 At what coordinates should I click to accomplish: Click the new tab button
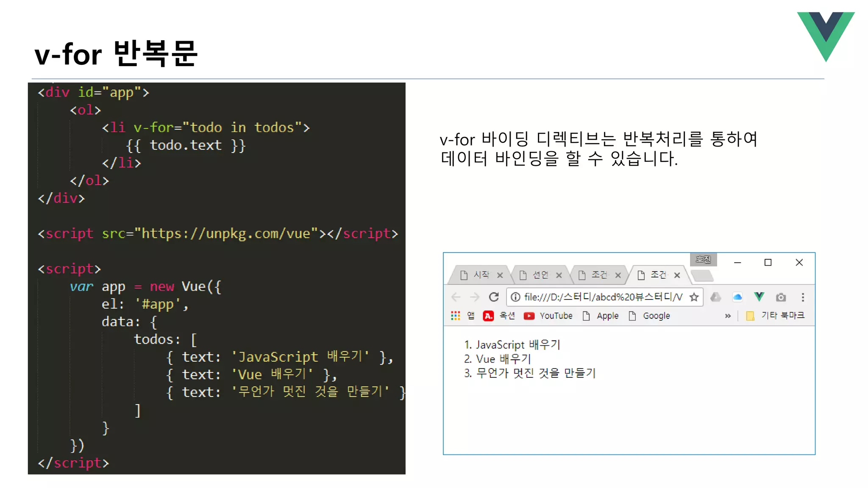click(x=702, y=276)
